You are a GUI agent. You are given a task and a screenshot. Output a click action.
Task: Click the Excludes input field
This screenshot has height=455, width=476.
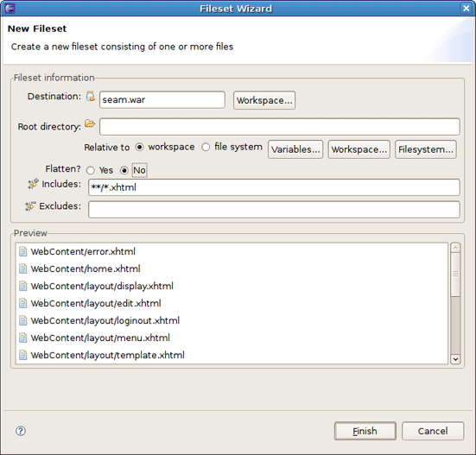click(274, 209)
